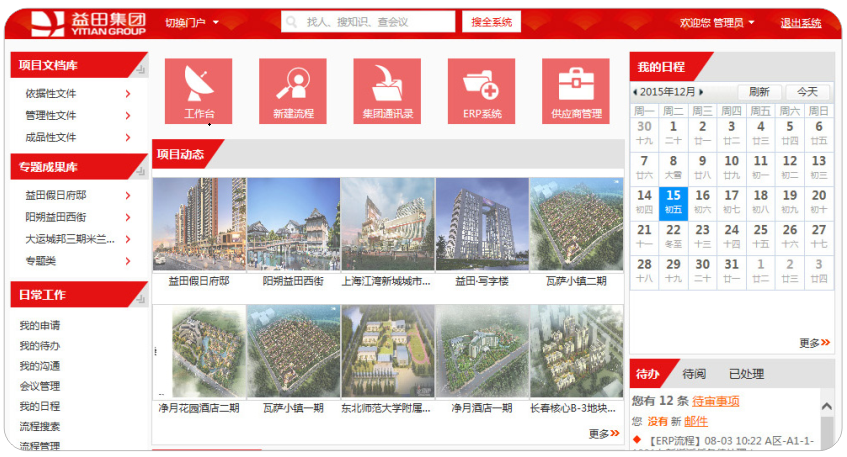Click the 搜全系统 search button
This screenshot has height=457, width=847.
coord(491,22)
